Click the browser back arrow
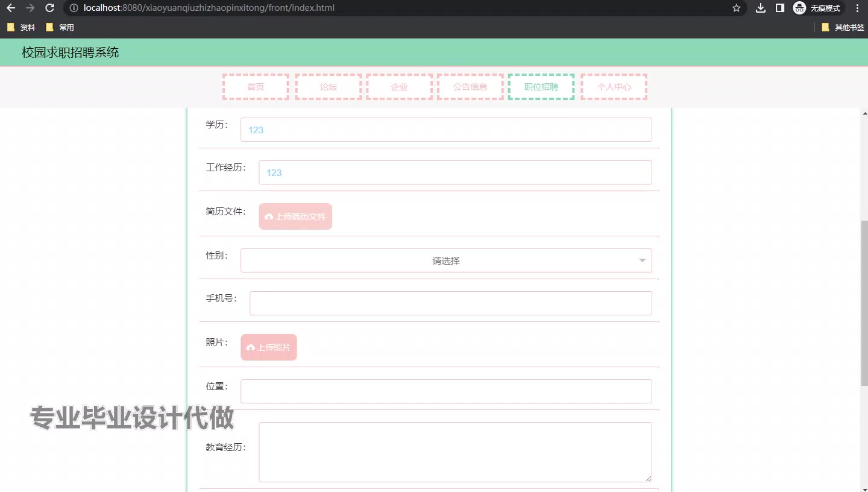868x492 pixels. coord(10,8)
